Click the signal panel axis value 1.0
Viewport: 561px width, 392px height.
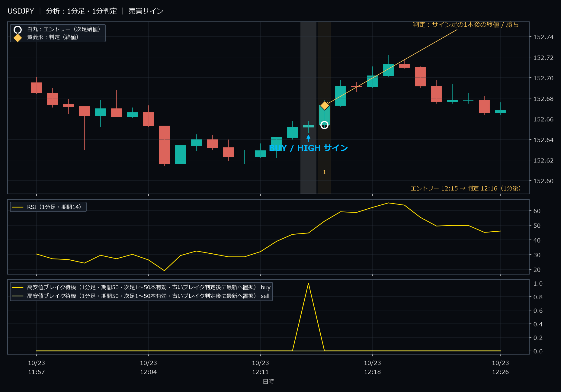(538, 284)
